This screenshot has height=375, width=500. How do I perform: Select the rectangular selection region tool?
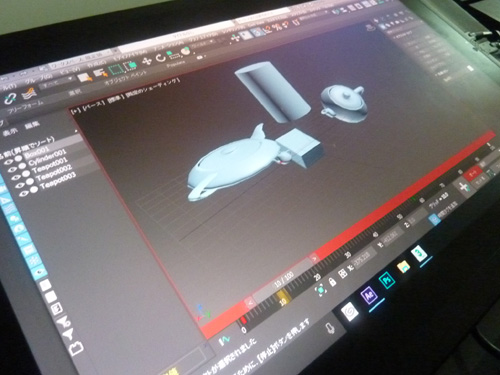point(116,70)
